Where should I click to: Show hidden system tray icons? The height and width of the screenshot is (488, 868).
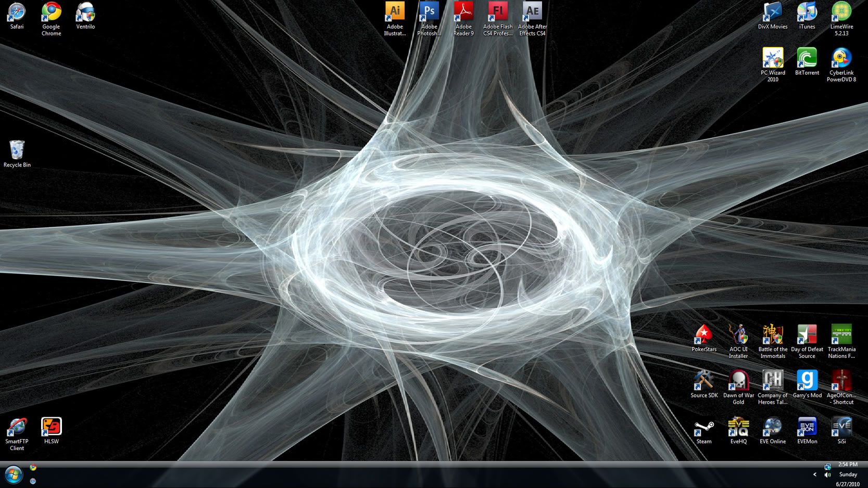point(815,474)
